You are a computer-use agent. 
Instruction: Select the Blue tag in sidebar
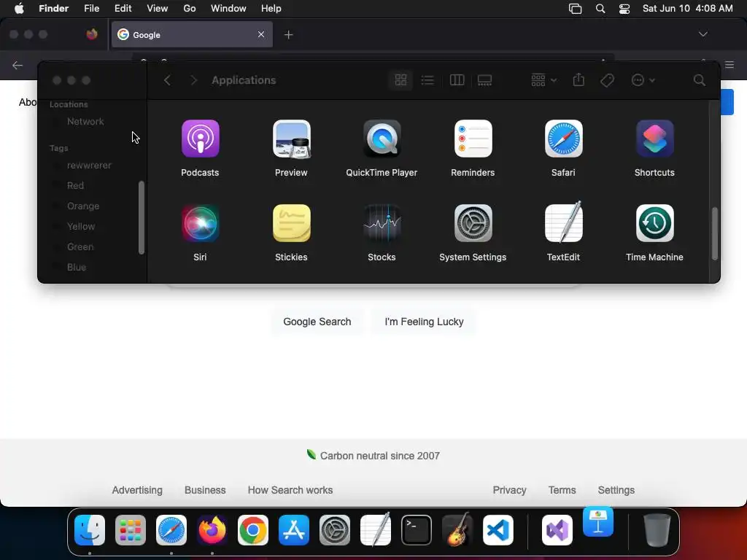coord(76,267)
